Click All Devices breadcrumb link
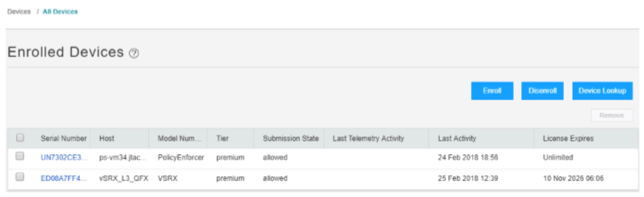The height and width of the screenshot is (197, 644). click(60, 12)
